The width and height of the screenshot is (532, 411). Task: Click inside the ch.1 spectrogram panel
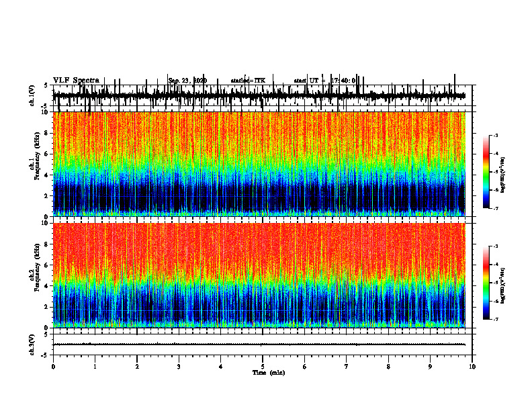[259, 164]
